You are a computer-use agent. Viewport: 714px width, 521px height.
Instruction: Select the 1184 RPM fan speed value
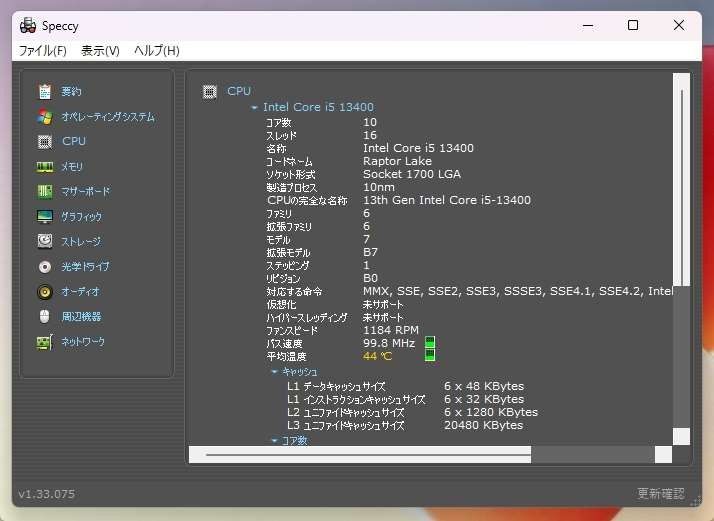click(x=391, y=330)
